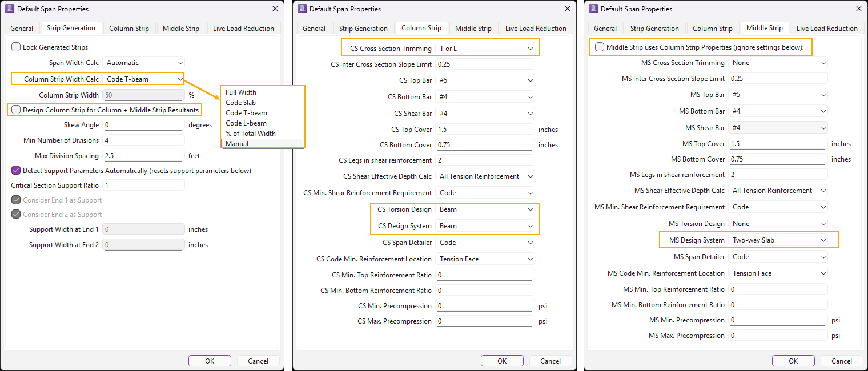This screenshot has width=868, height=371.
Task: Check Middle Strip uses Column Strip Properties
Action: [x=600, y=47]
